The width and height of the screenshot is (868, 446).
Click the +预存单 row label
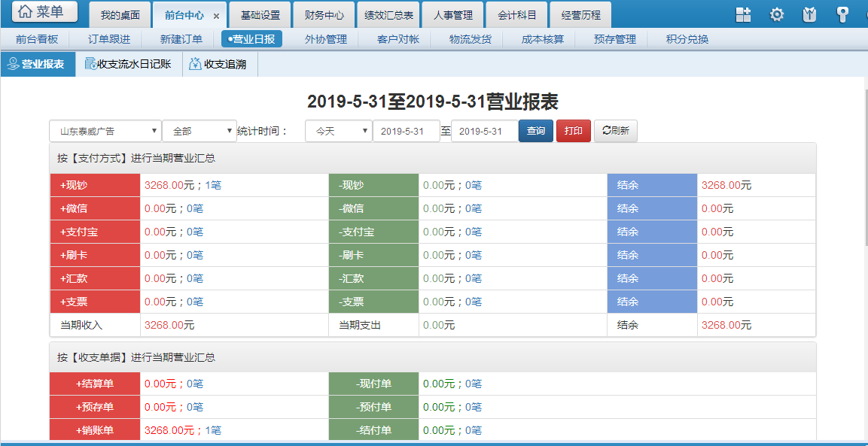(95, 407)
